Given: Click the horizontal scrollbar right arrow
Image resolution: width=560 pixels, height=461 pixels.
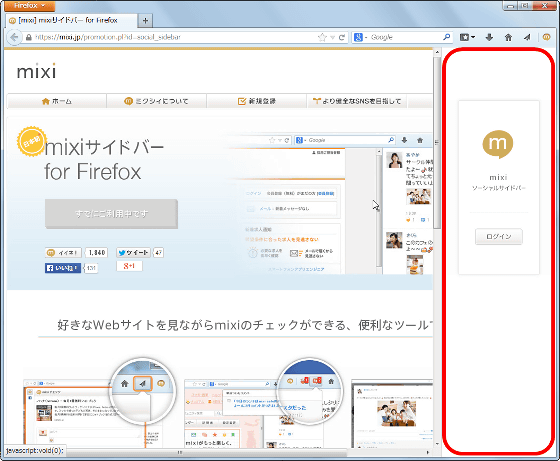Looking at the screenshot, I should [x=428, y=452].
